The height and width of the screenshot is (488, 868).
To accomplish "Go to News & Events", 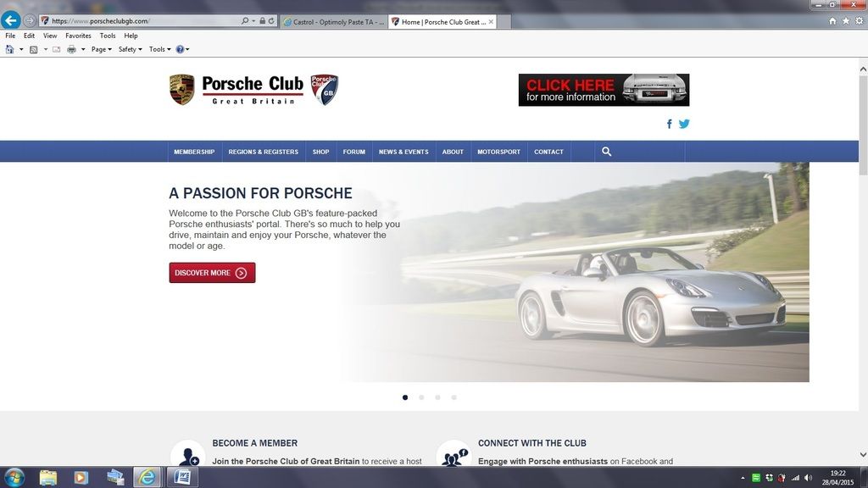I will (403, 152).
